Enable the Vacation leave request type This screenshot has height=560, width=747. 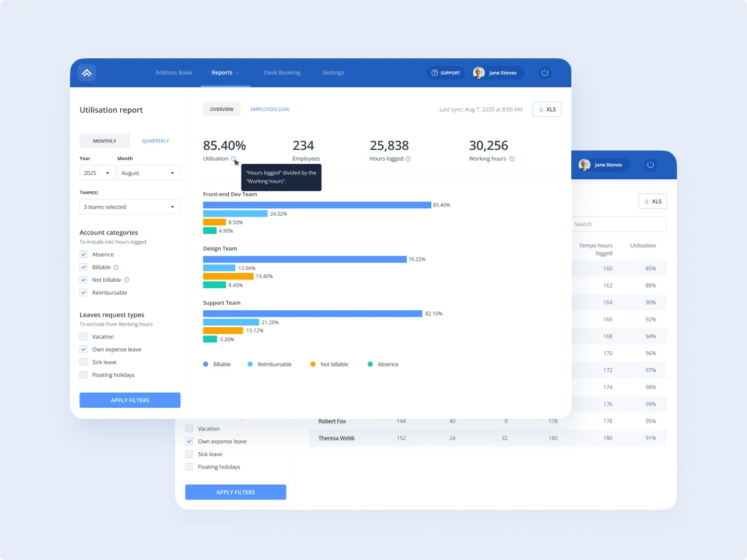pyautogui.click(x=83, y=337)
